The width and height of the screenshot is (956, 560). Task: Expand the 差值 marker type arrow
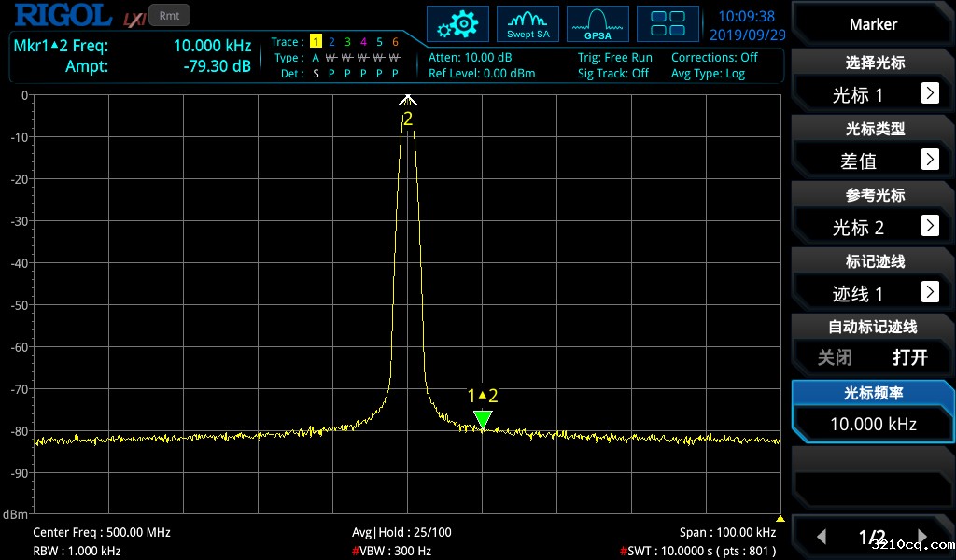click(x=930, y=160)
